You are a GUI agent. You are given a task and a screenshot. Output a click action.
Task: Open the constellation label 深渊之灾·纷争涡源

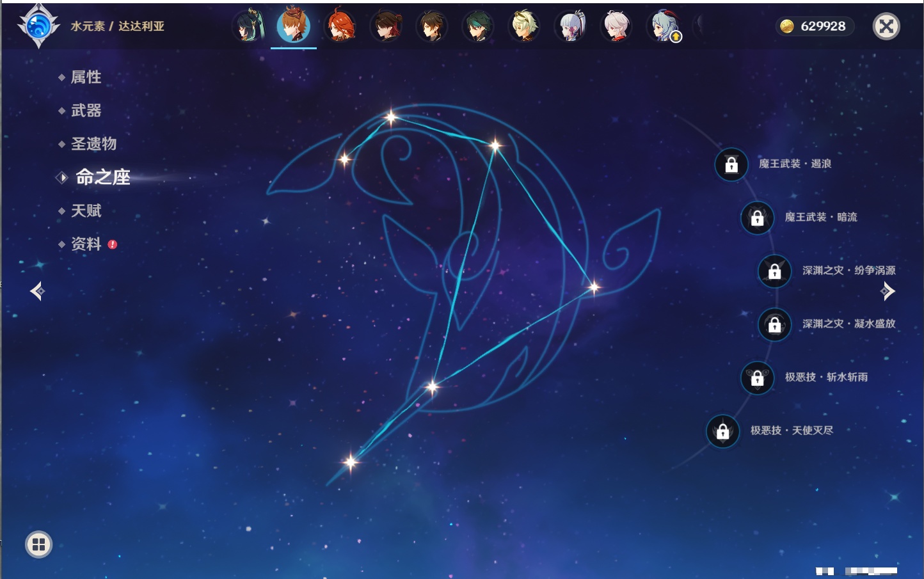849,270
